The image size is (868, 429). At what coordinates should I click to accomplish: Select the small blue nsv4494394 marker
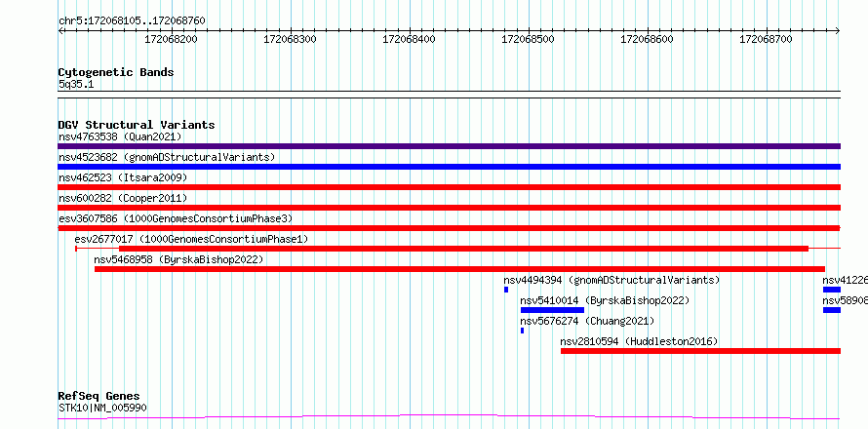coord(506,290)
